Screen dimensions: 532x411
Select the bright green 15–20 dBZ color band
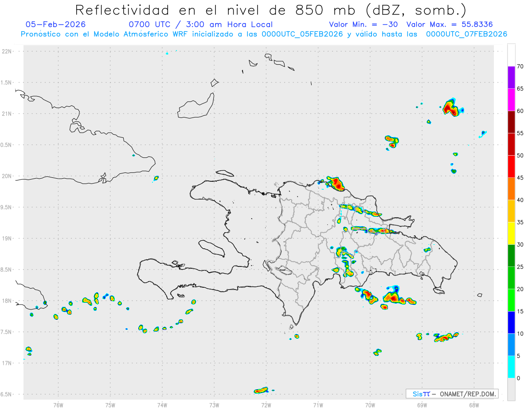511,300
